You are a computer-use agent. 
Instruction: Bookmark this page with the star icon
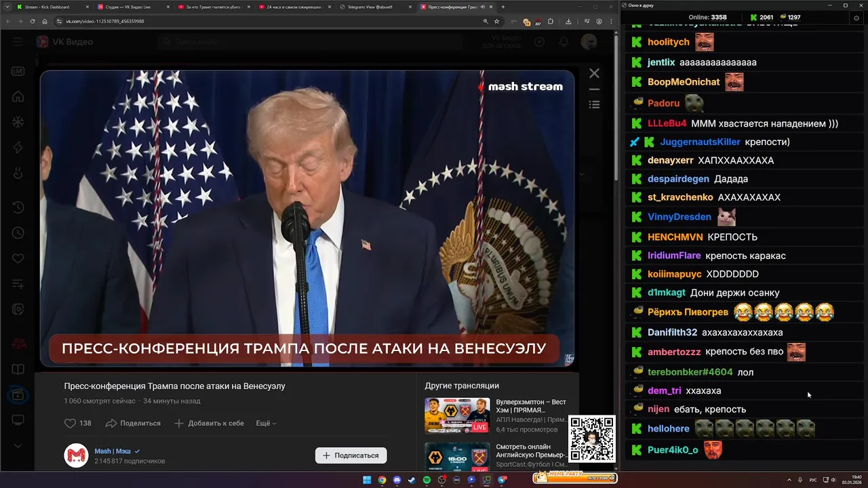(496, 21)
